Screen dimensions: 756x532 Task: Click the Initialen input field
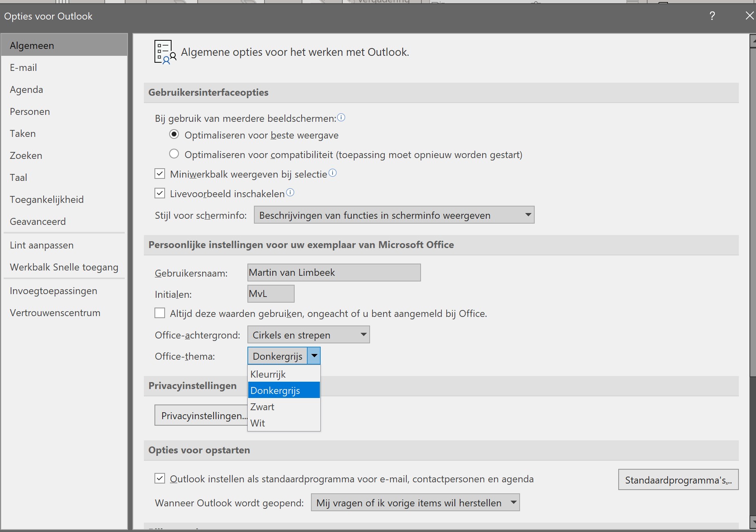(x=271, y=293)
